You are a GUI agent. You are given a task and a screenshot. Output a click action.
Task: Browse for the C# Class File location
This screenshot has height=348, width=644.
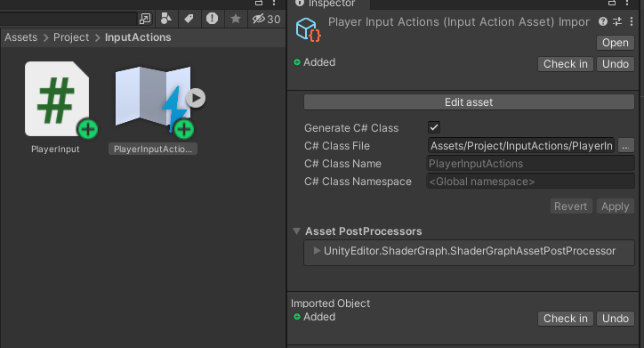pos(625,146)
